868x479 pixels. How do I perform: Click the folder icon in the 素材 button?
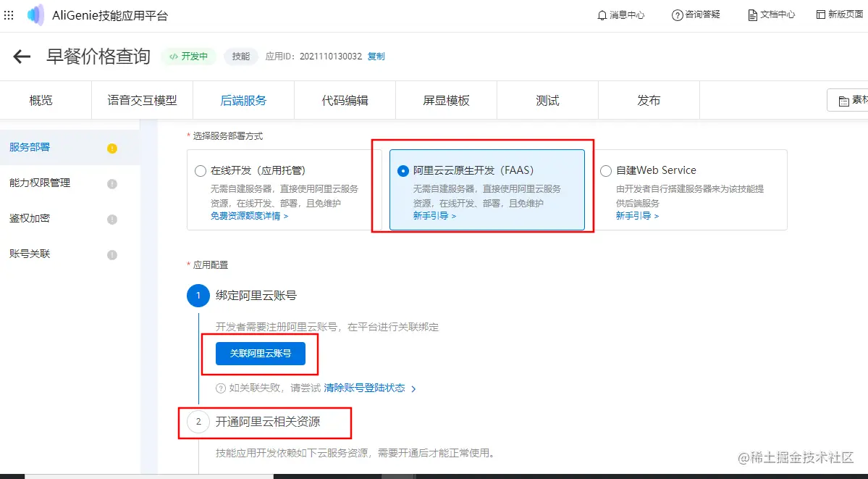pos(843,101)
